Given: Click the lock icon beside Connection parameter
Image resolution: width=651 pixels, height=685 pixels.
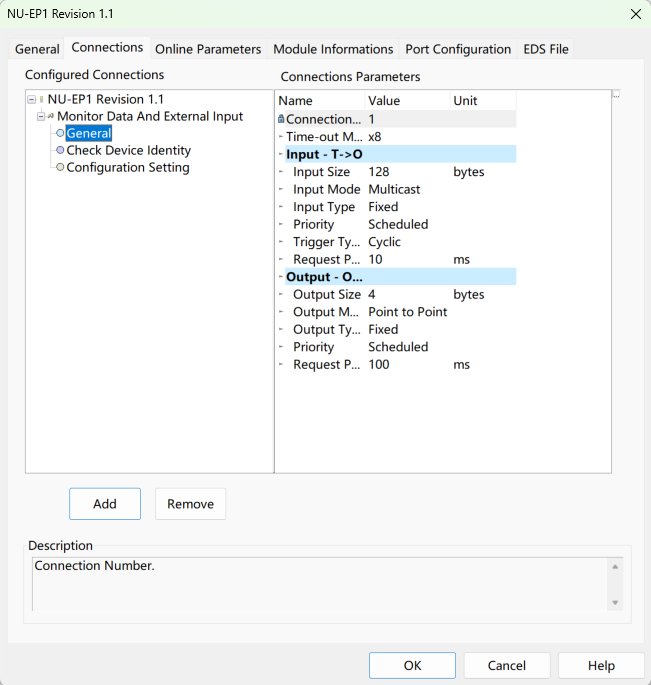Looking at the screenshot, I should [x=281, y=120].
